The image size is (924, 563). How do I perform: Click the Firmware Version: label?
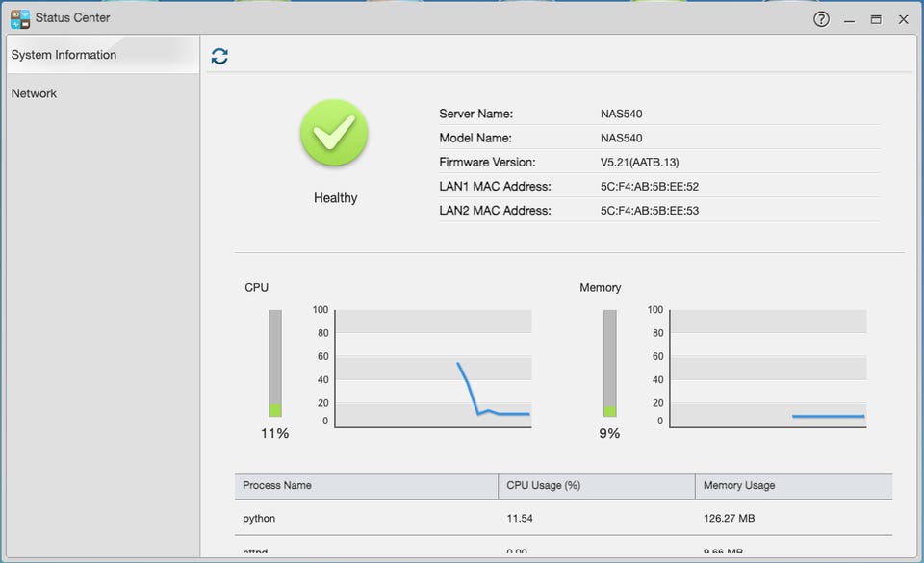(x=487, y=162)
